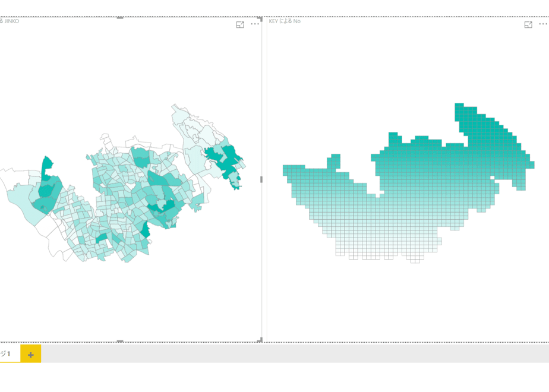Image resolution: width=549 pixels, height=392 pixels.
Task: Click the bottom-right corner handle of the JINKO visual
Action: pyautogui.click(x=261, y=340)
